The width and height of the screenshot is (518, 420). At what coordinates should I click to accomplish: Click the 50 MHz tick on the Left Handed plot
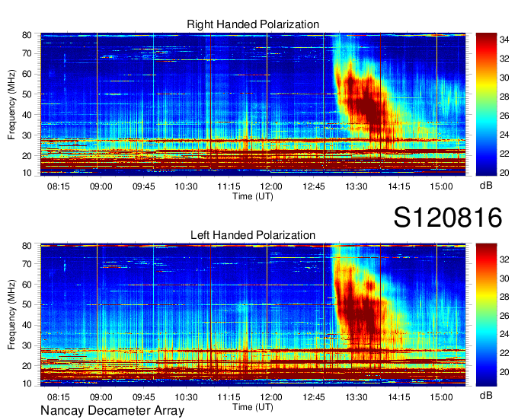coord(27,304)
